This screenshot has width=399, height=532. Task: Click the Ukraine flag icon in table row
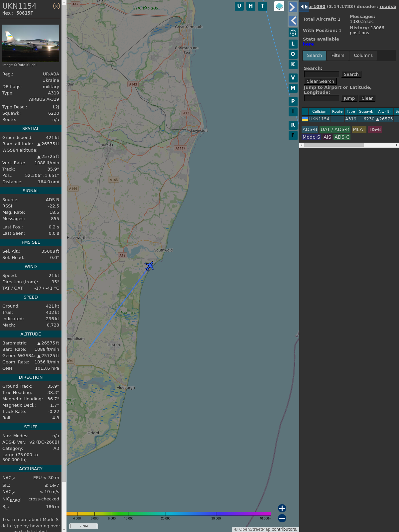click(305, 119)
